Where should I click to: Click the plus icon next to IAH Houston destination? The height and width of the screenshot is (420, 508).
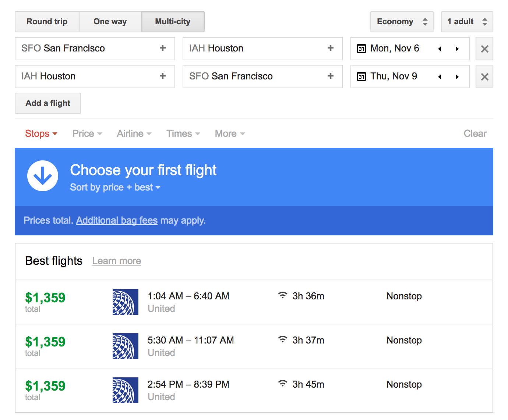330,48
